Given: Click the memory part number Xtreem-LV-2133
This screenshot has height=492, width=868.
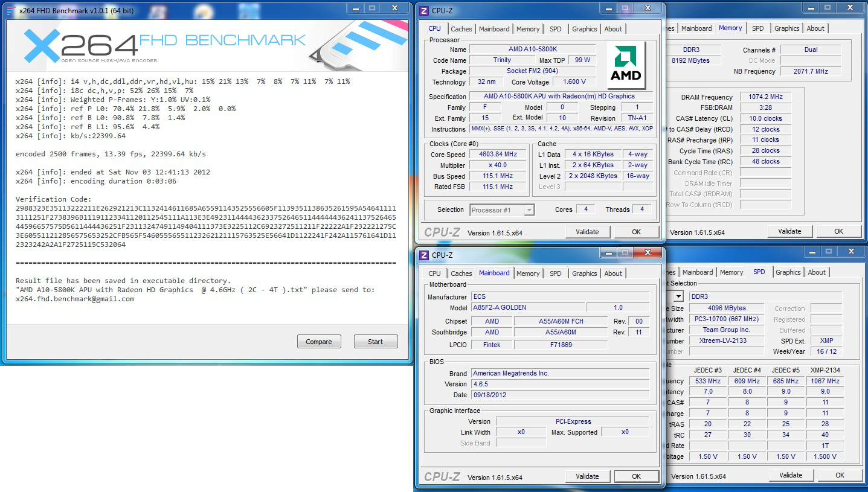Looking at the screenshot, I should (725, 341).
